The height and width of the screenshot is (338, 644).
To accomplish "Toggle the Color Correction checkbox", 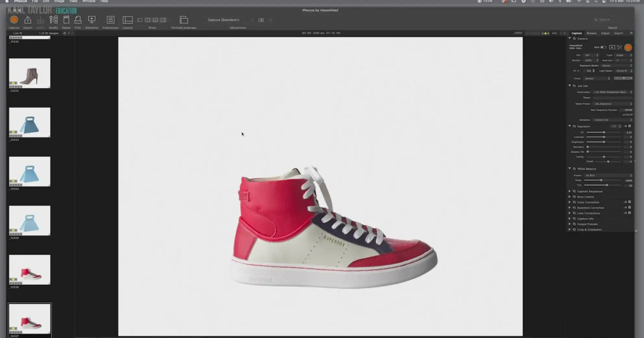I will point(629,202).
